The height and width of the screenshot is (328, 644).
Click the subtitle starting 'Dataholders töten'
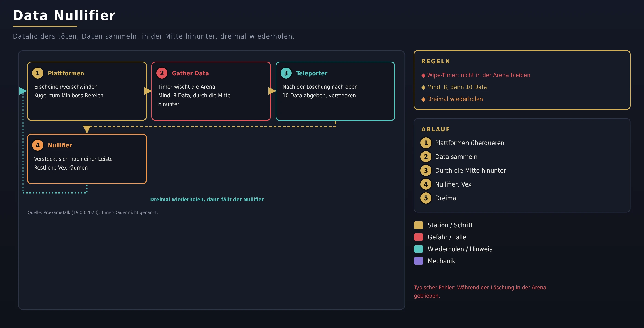pyautogui.click(x=154, y=37)
